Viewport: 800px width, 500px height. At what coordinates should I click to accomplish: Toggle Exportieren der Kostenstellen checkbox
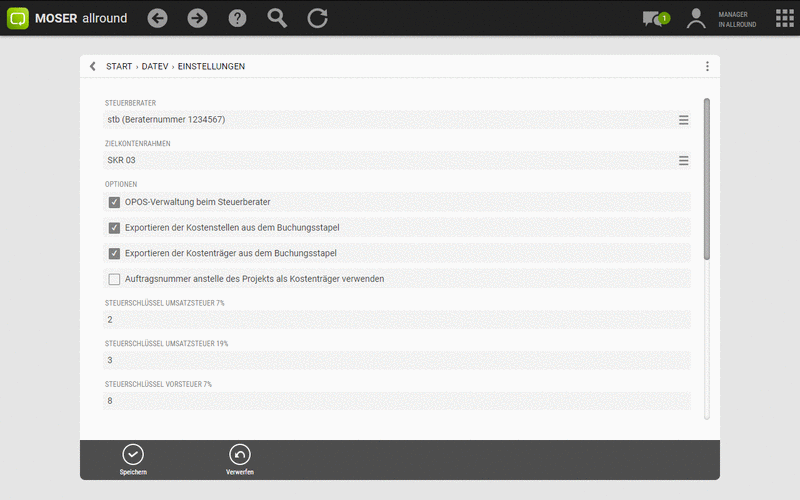[x=114, y=228]
